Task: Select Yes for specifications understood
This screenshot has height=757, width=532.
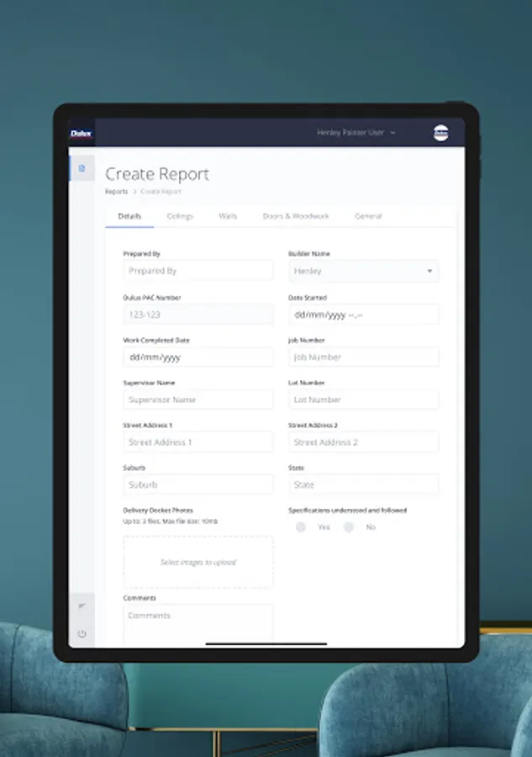Action: [301, 527]
